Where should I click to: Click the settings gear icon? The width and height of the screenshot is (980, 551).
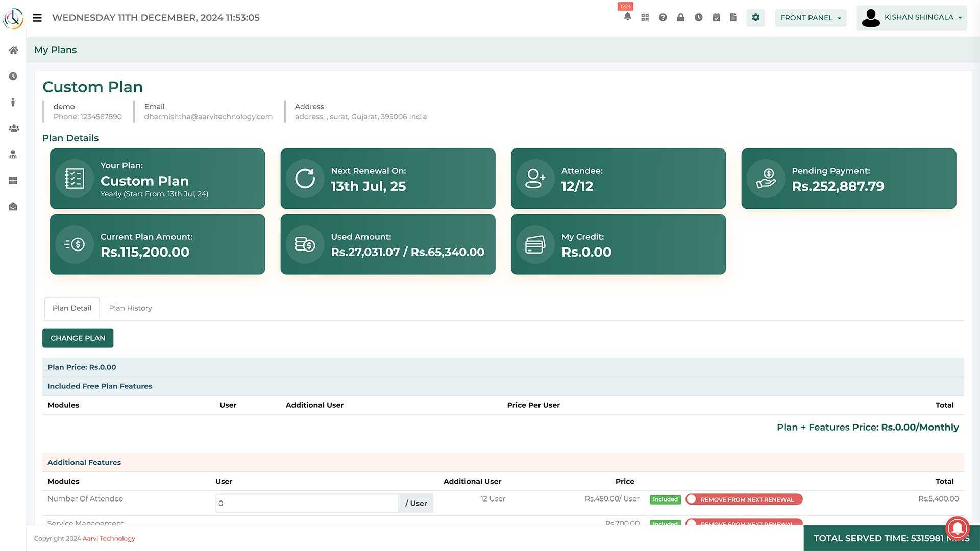755,17
